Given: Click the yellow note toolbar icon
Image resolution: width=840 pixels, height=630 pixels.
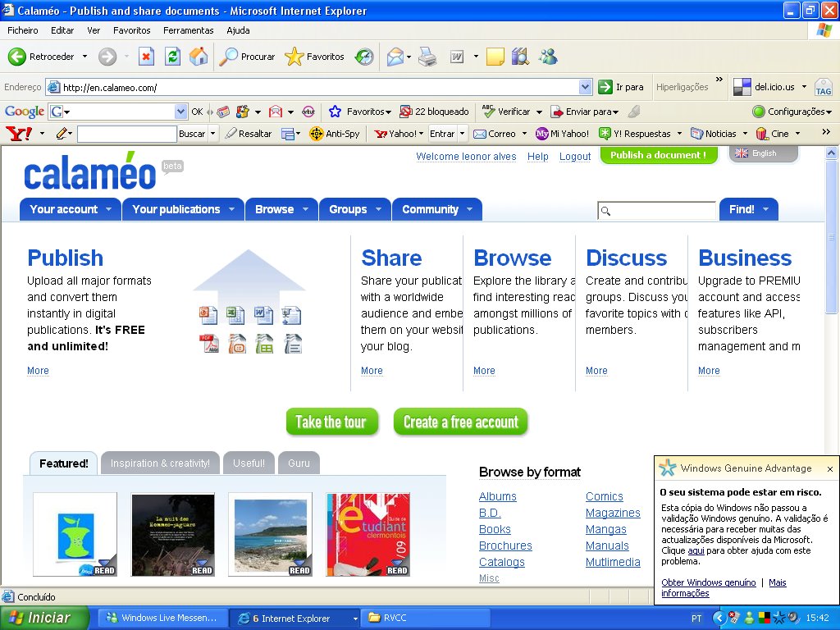Looking at the screenshot, I should click(x=495, y=57).
